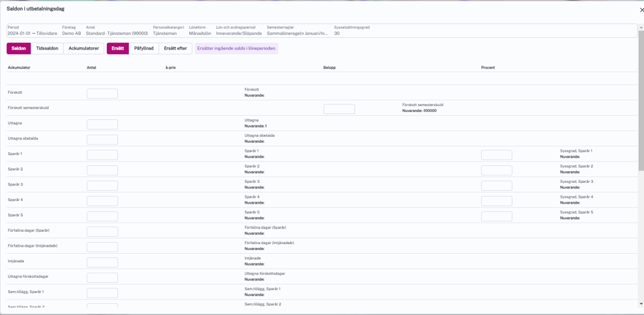The width and height of the screenshot is (644, 315).
Task: Click the scrollbar down arrow
Action: (641, 304)
